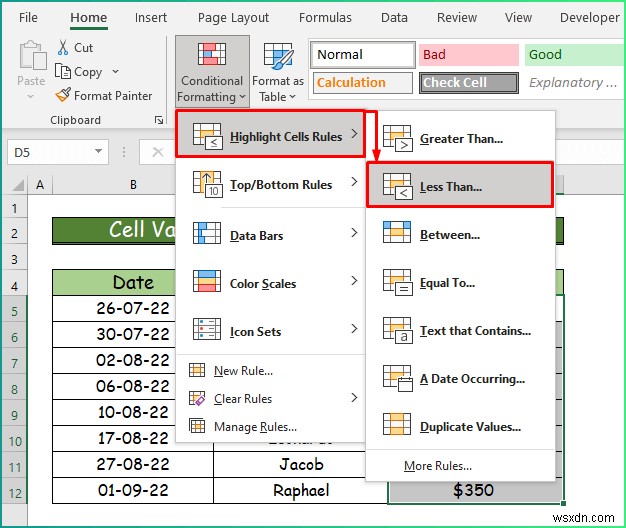Click the Highlight Cells Rules icon

click(x=207, y=136)
